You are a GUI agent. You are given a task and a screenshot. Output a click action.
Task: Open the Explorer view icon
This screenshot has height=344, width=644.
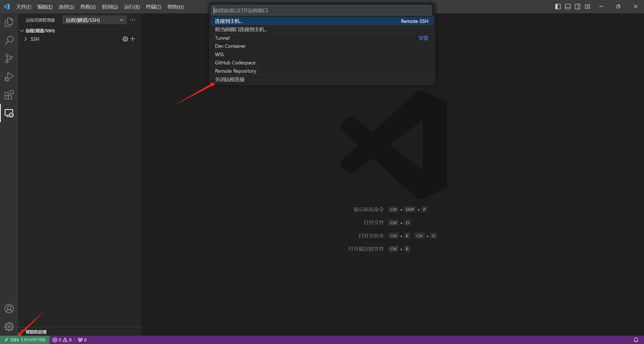[9, 22]
